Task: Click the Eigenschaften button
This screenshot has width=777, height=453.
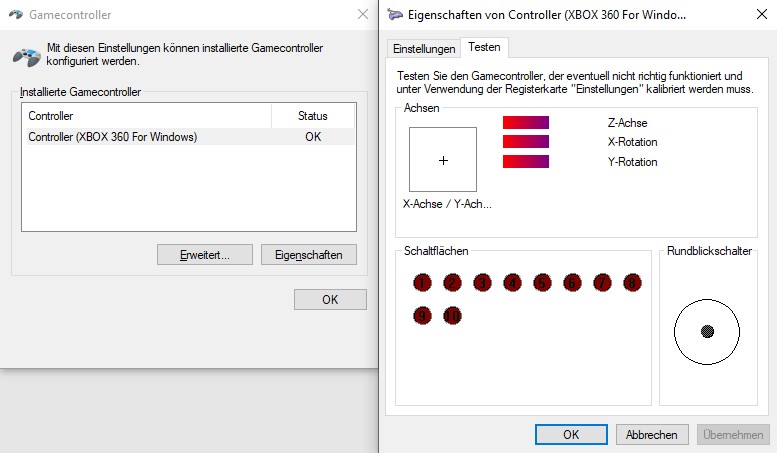Action: 309,255
